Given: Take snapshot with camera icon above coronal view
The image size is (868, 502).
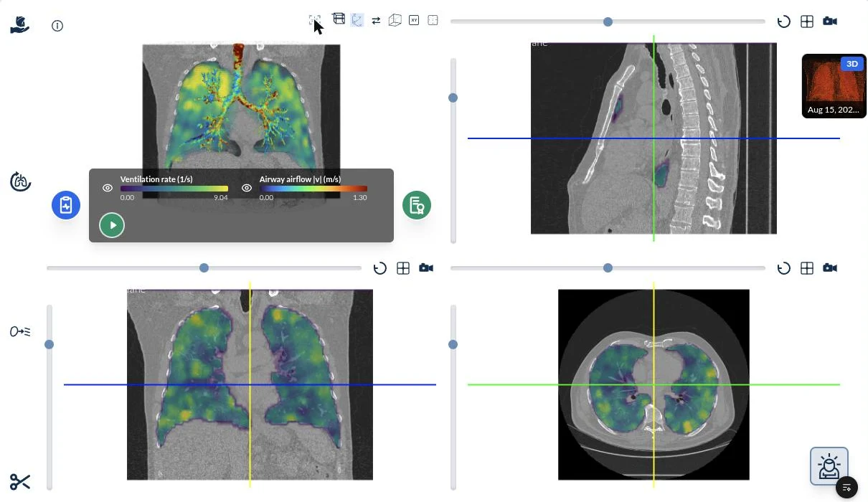Looking at the screenshot, I should (x=426, y=268).
